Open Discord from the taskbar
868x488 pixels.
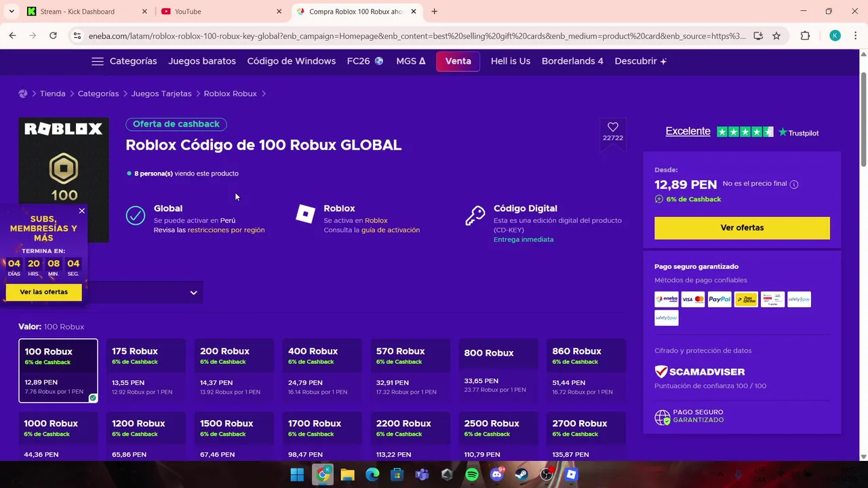497,475
